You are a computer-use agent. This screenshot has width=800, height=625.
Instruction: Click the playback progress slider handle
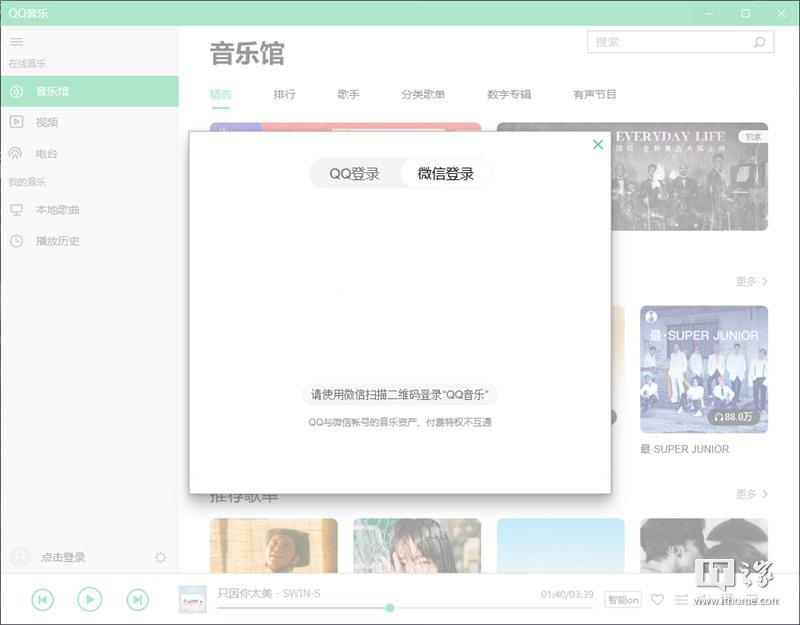tap(389, 608)
